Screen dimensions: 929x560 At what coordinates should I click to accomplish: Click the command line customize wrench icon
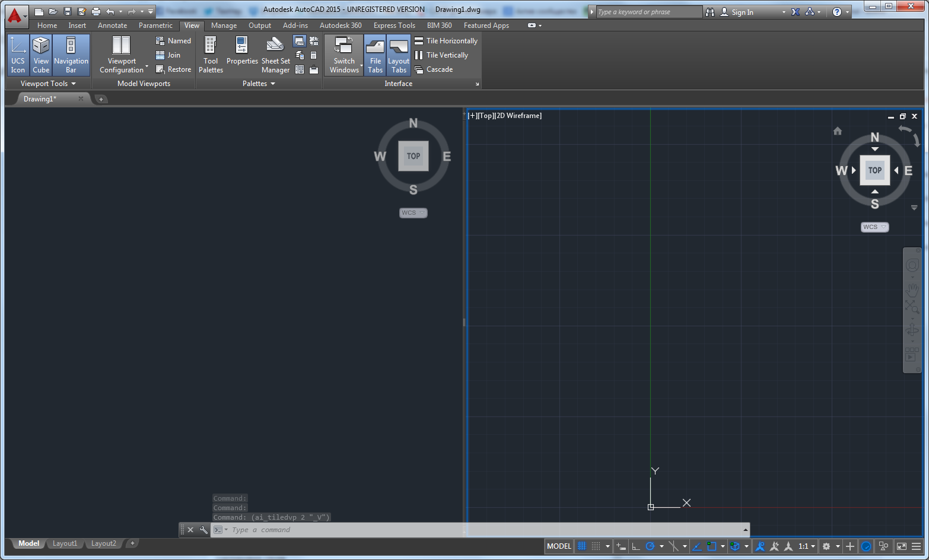203,530
